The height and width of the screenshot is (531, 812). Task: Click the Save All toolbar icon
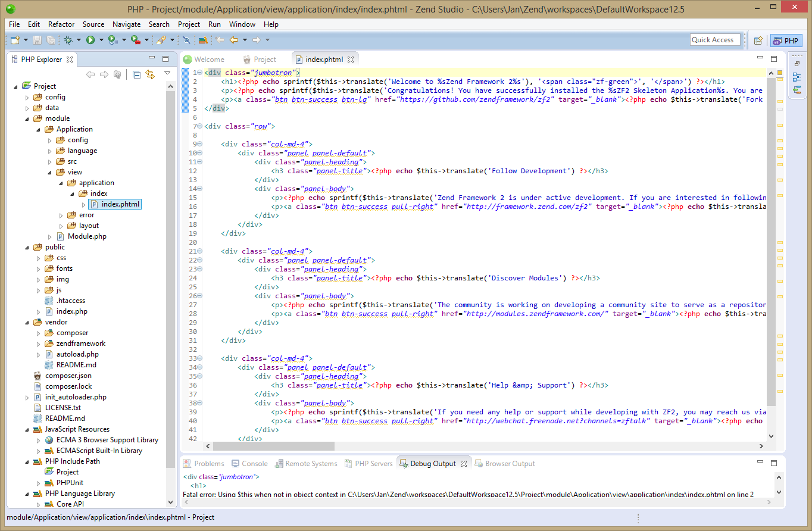click(51, 40)
